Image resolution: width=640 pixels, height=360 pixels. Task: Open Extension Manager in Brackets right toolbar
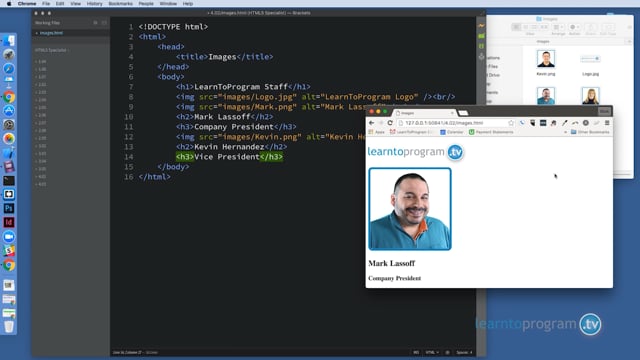point(481,36)
